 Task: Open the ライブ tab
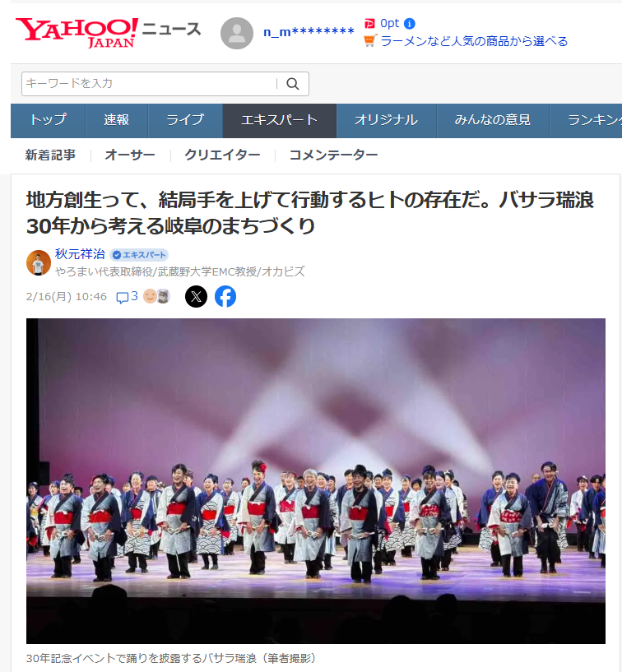tap(185, 120)
